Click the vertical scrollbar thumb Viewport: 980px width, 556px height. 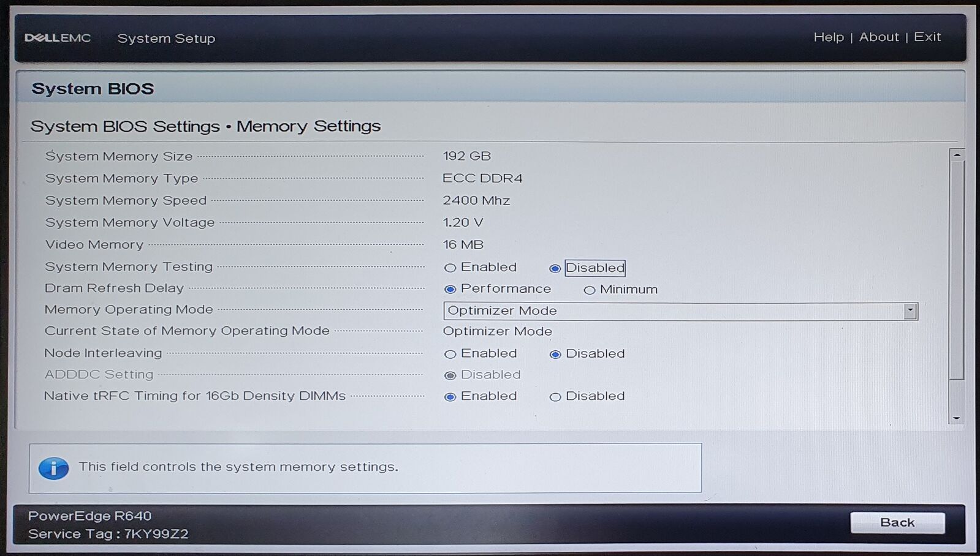click(x=957, y=269)
